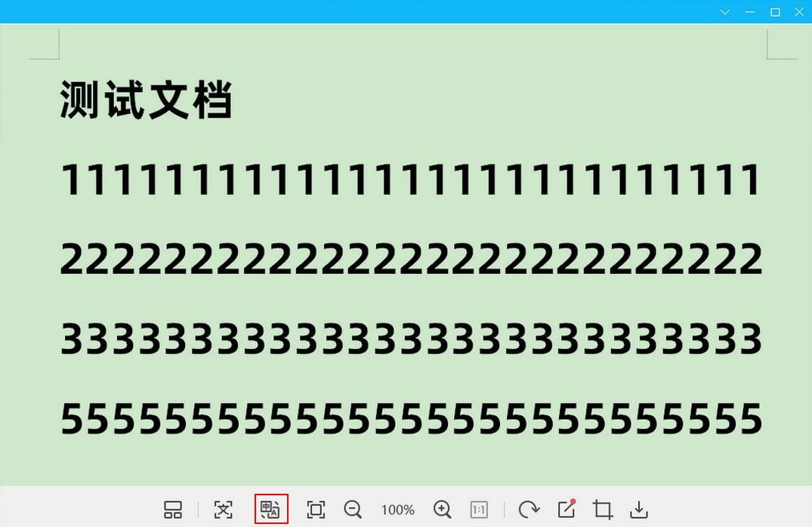Close the viewer window
Viewport: 812px width, 527px height.
click(x=799, y=12)
